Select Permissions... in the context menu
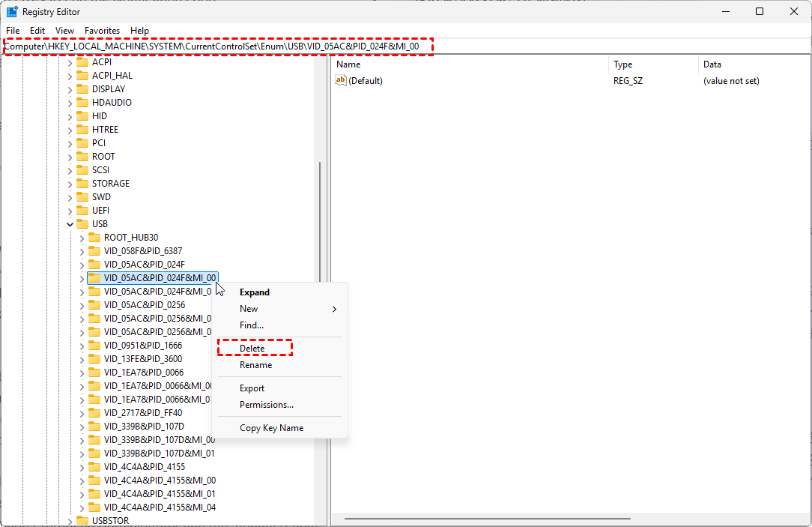 (266, 405)
